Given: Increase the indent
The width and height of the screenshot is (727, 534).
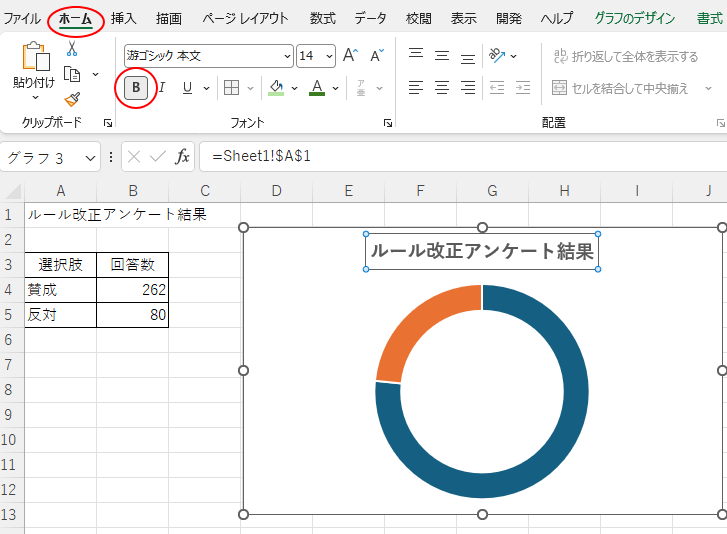Looking at the screenshot, I should (x=523, y=88).
